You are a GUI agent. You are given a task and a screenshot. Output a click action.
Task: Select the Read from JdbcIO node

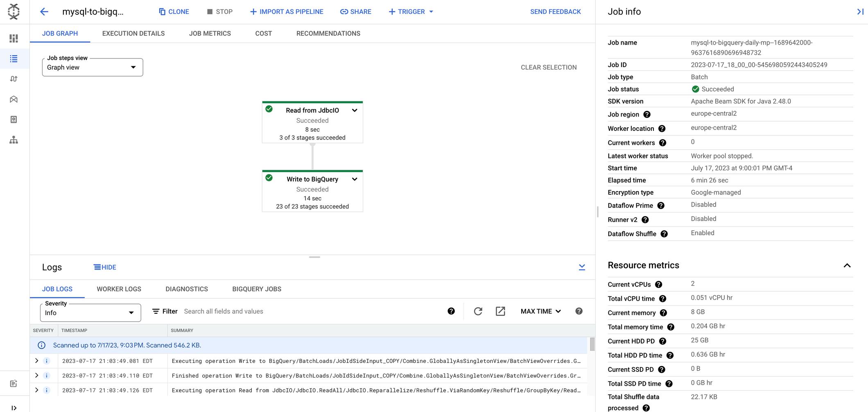coord(312,122)
